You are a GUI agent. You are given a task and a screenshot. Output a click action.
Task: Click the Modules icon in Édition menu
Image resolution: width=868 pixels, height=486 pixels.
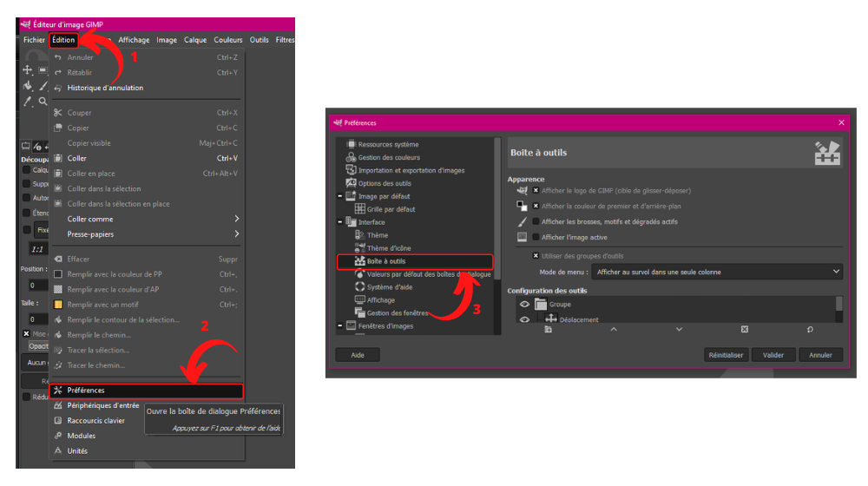pos(57,436)
